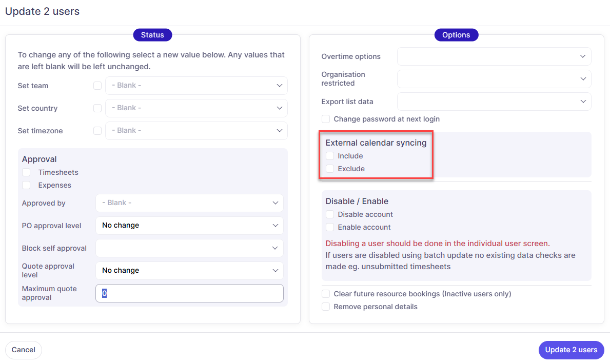Check the Enable account option
This screenshot has height=364, width=610.
[x=330, y=227]
